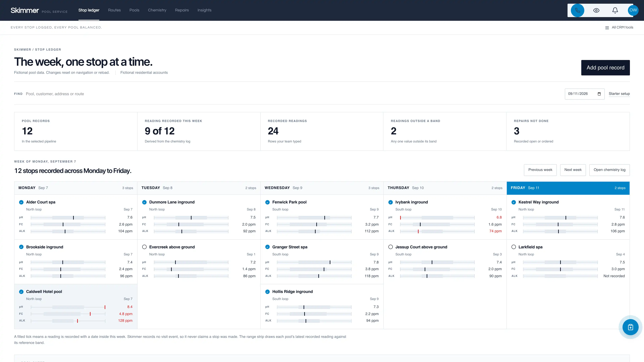Click the filled tick on Alder Court spa
Image resolution: width=644 pixels, height=362 pixels.
pos(21,202)
